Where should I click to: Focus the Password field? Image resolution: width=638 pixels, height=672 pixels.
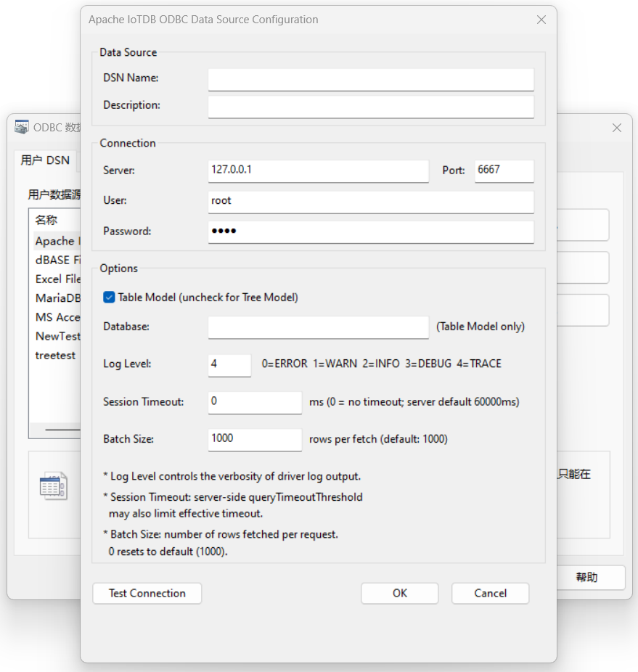(x=370, y=231)
